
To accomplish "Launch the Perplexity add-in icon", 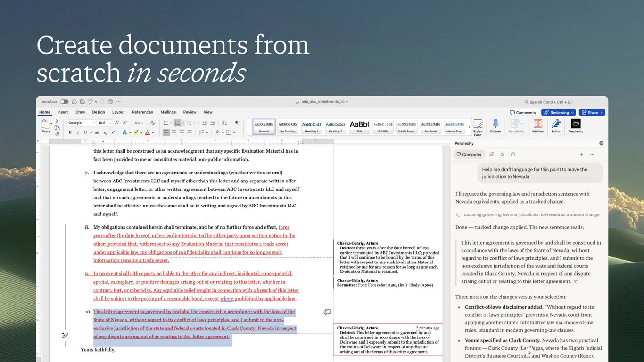I will pyautogui.click(x=576, y=126).
